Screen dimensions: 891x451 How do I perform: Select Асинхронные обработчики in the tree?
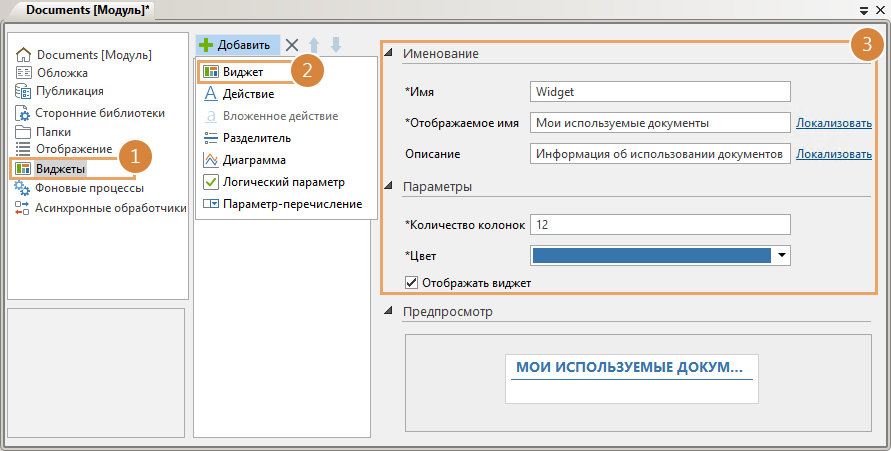(110, 208)
